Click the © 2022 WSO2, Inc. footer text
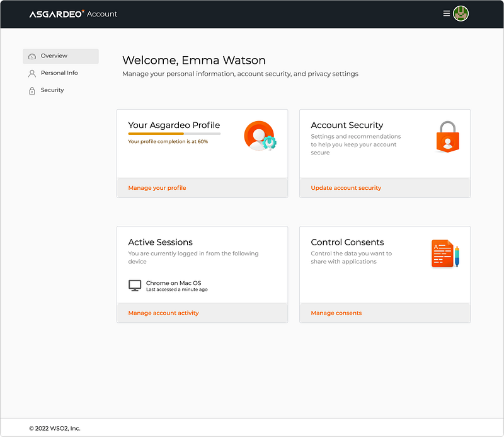504x437 pixels. tap(55, 428)
